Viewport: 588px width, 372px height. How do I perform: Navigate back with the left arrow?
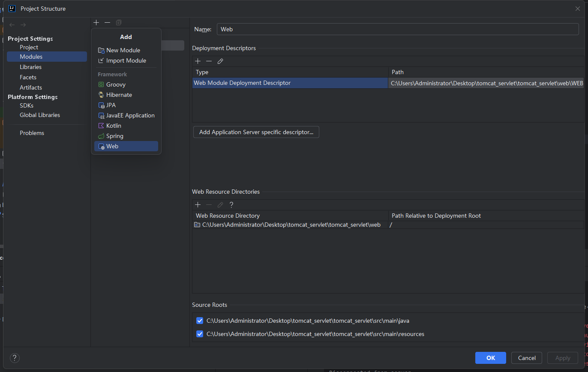point(12,25)
